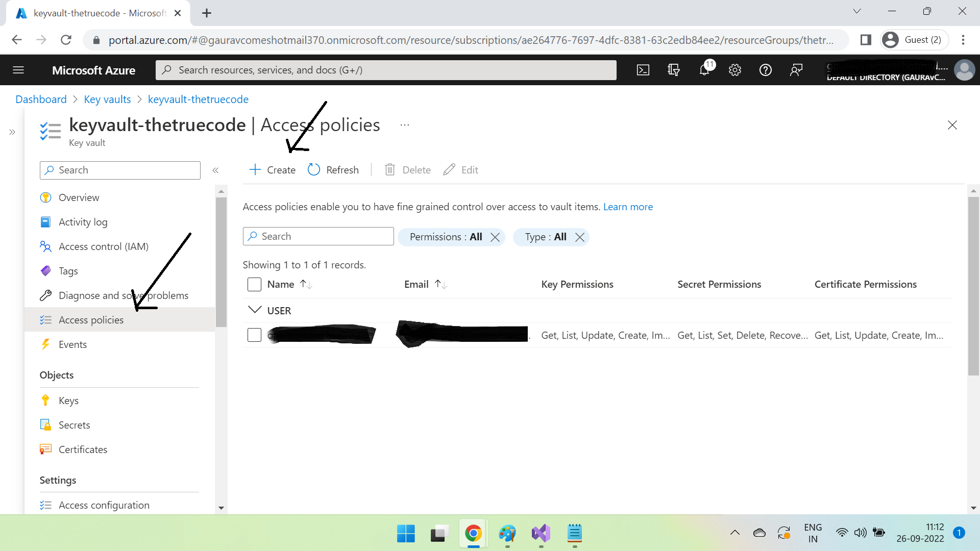Open Keys under Objects
This screenshot has height=551, width=980.
tap(68, 400)
